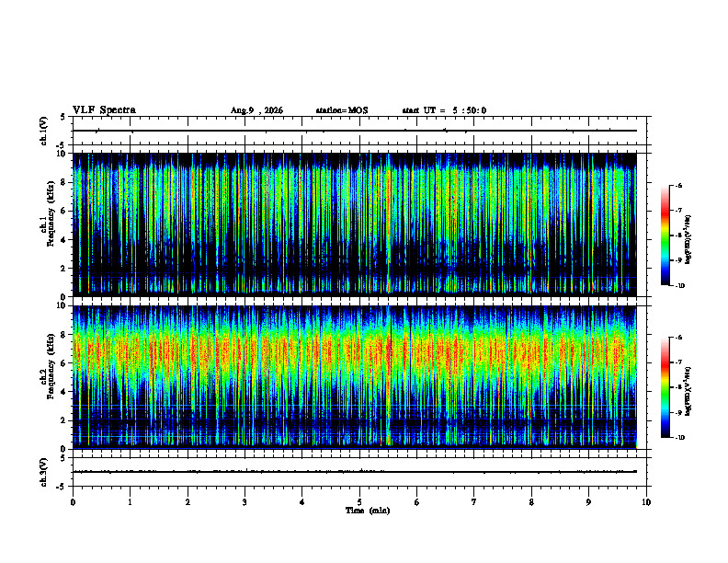Click the "ch.3(V)" axis label of bottom trace
This screenshot has width=728, height=563.
[44, 472]
